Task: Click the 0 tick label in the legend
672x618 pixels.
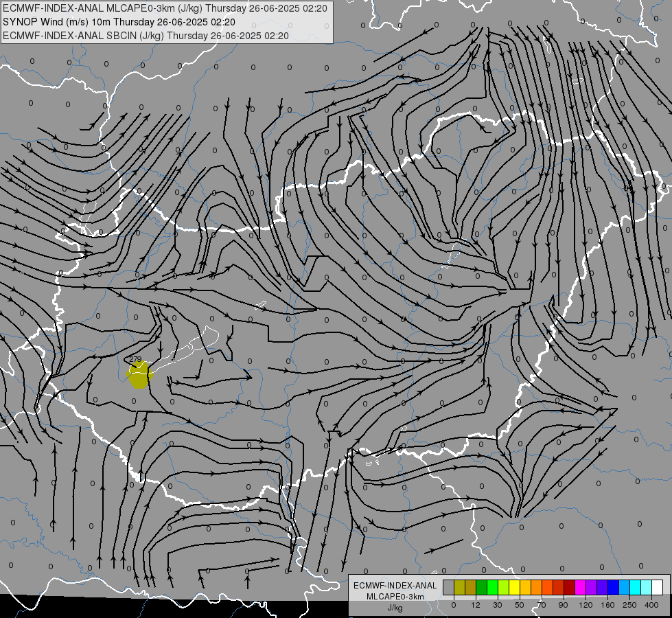Action: tap(454, 605)
